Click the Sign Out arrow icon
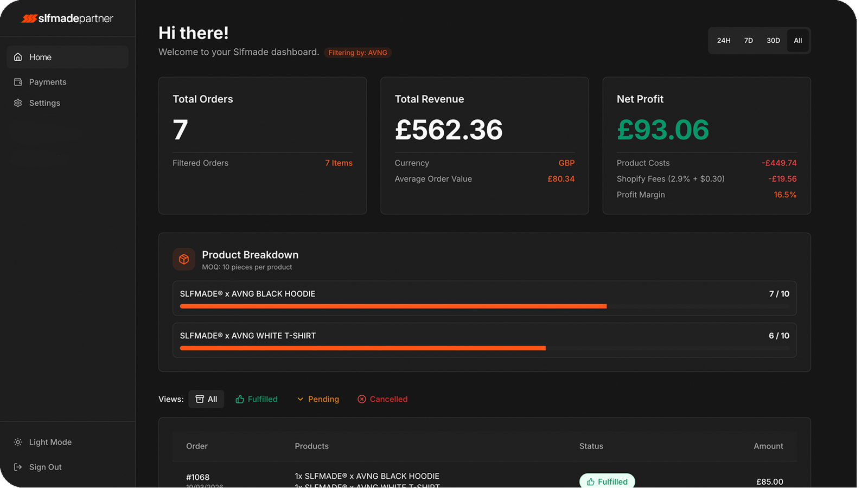868x488 pixels. (18, 467)
